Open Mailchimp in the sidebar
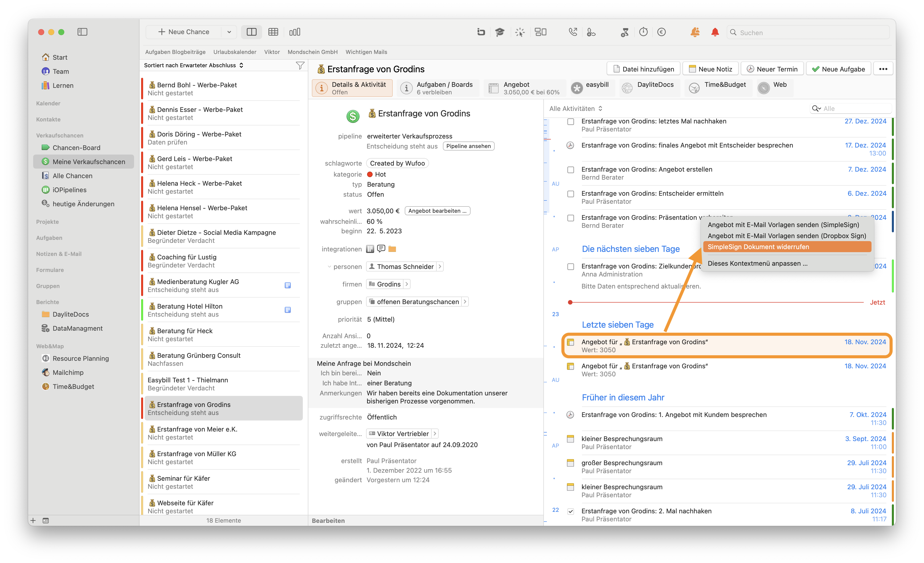 (68, 372)
